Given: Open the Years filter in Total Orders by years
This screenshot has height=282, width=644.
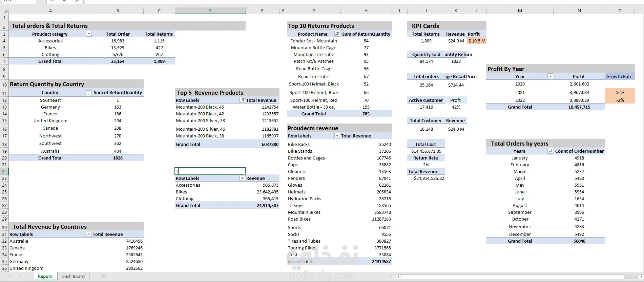Looking at the screenshot, I should pyautogui.click(x=550, y=151).
